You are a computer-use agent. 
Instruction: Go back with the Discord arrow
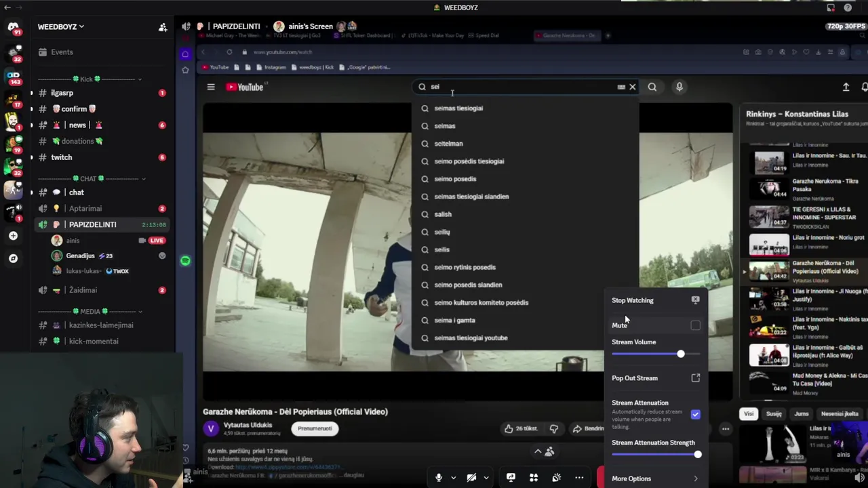coord(7,7)
